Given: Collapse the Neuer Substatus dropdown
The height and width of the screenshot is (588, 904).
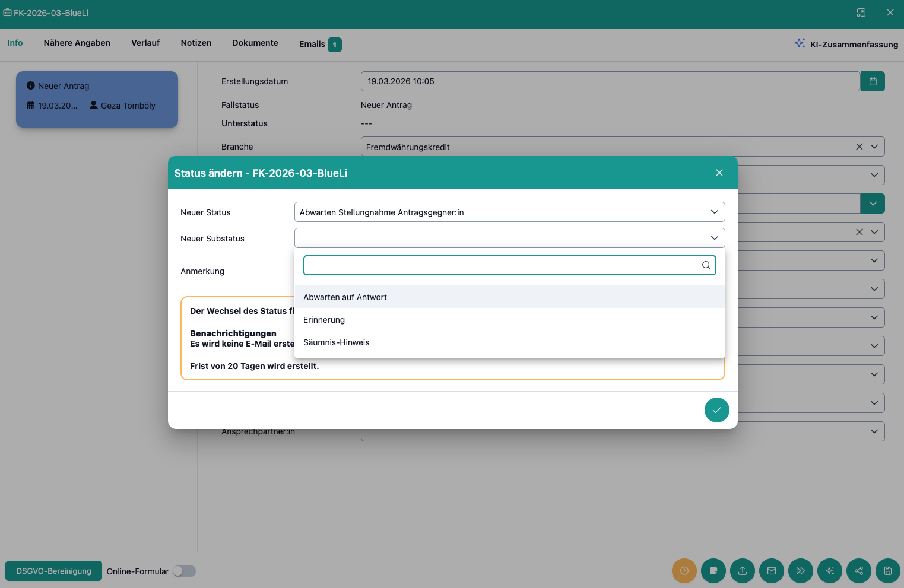Looking at the screenshot, I should pos(714,238).
